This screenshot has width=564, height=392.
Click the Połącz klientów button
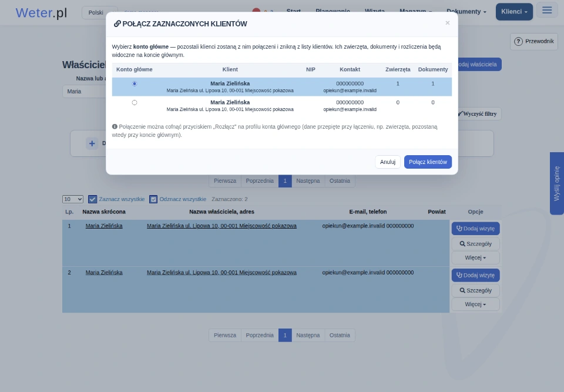428,162
